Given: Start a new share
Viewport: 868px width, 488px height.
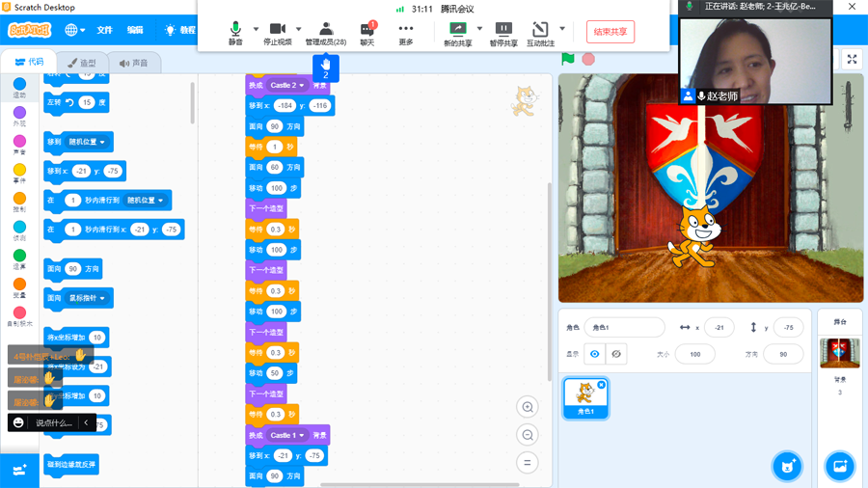Looking at the screenshot, I should (458, 33).
